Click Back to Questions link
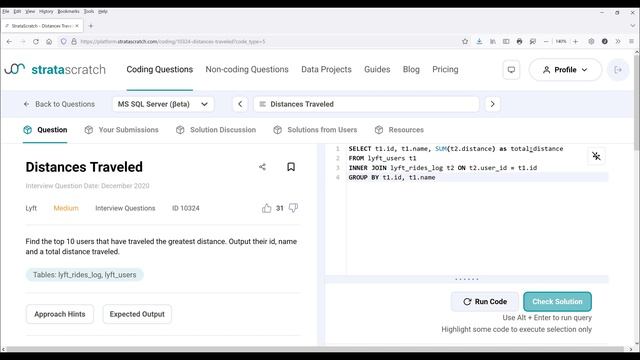Viewport: 640px width, 360px height. [x=59, y=104]
